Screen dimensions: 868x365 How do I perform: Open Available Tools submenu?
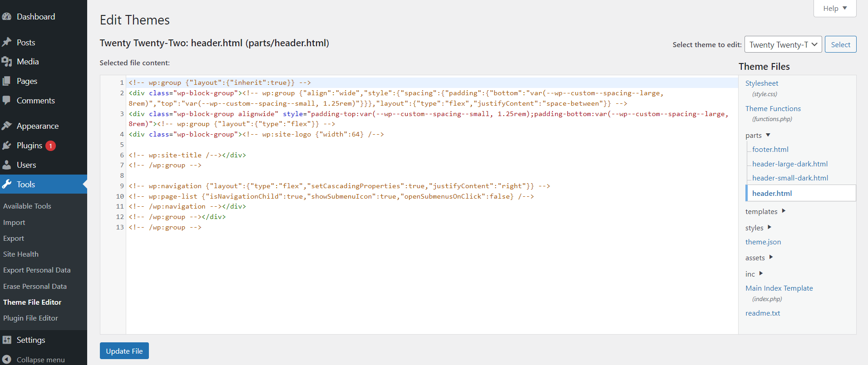(27, 206)
